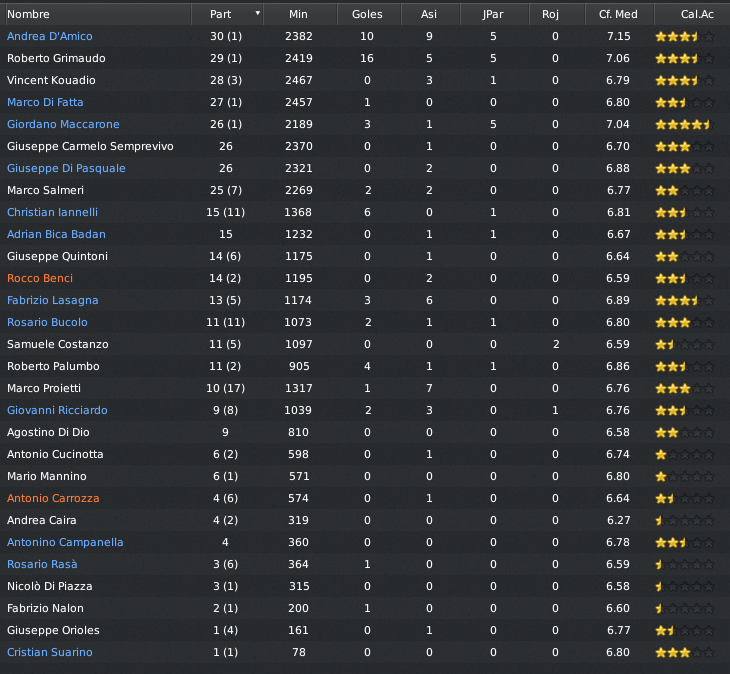Image resolution: width=730 pixels, height=674 pixels.
Task: Click Andrea Caira's half-star rating
Action: 684,520
